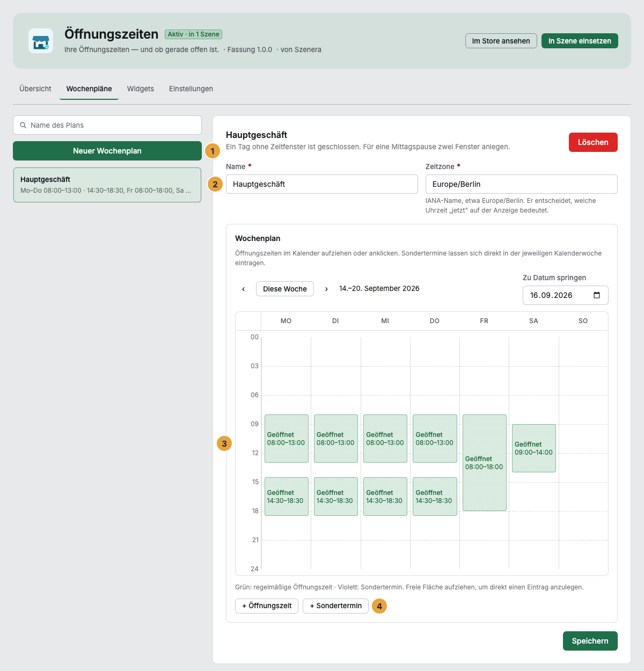Click the MI column header
644x671 pixels.
tap(385, 321)
